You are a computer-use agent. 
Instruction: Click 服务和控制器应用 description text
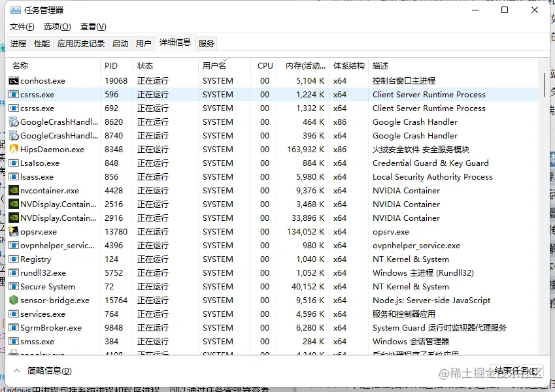[x=404, y=314]
